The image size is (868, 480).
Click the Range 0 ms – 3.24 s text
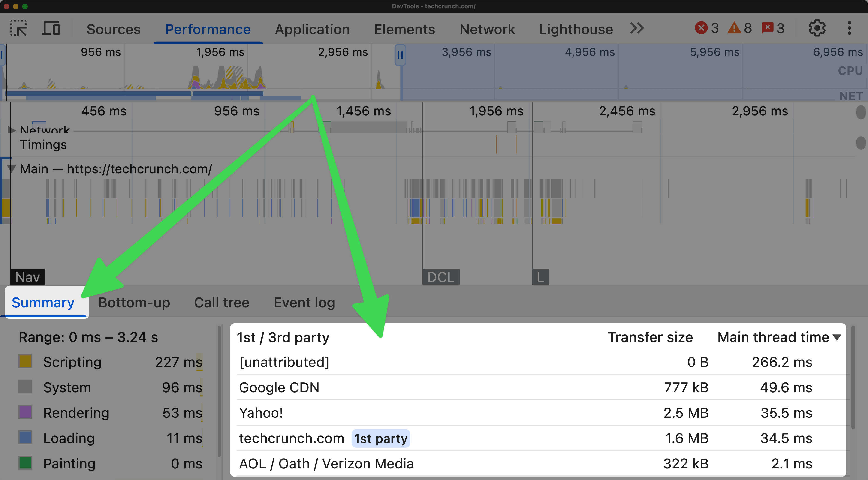pos(88,337)
